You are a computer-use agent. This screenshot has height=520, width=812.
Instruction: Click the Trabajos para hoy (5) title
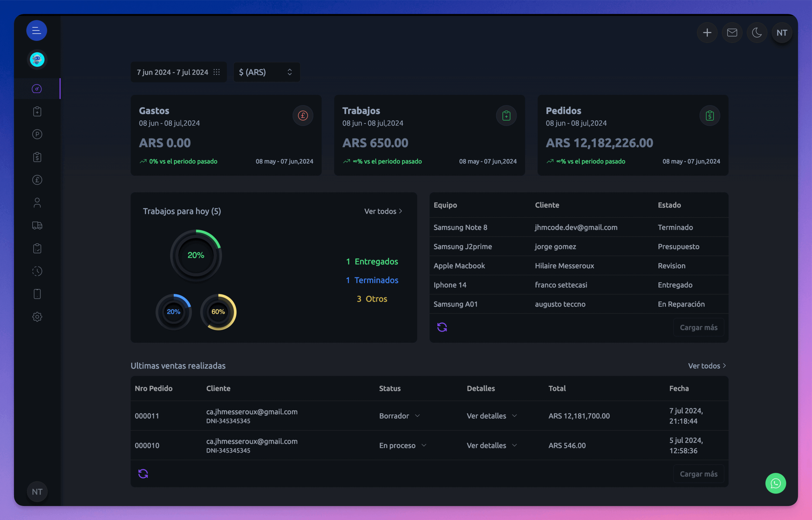[x=182, y=211]
